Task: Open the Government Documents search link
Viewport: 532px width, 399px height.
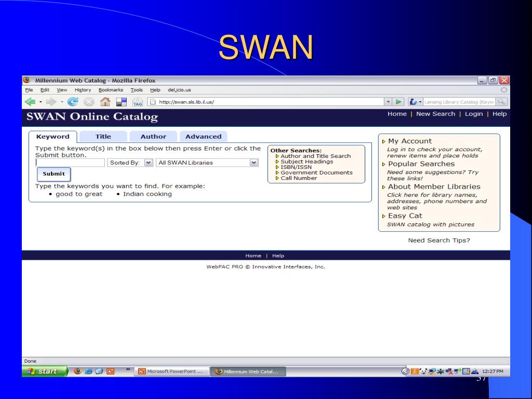Action: point(316,172)
